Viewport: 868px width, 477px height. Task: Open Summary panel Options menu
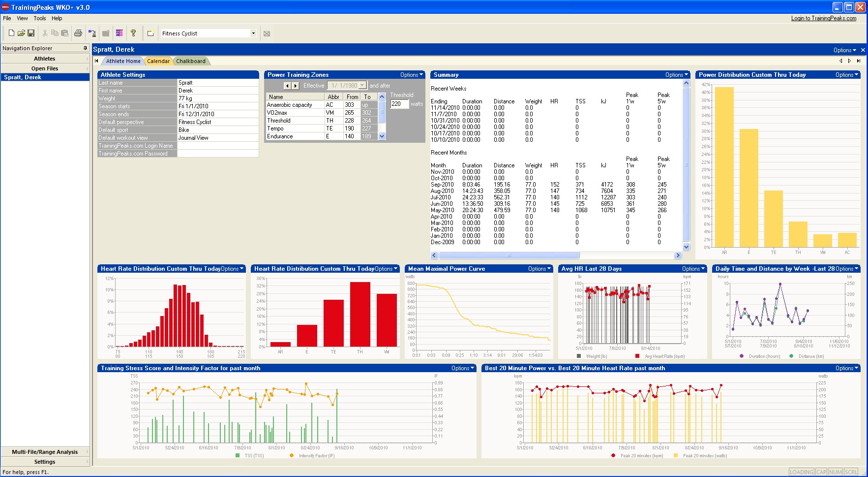[x=677, y=75]
